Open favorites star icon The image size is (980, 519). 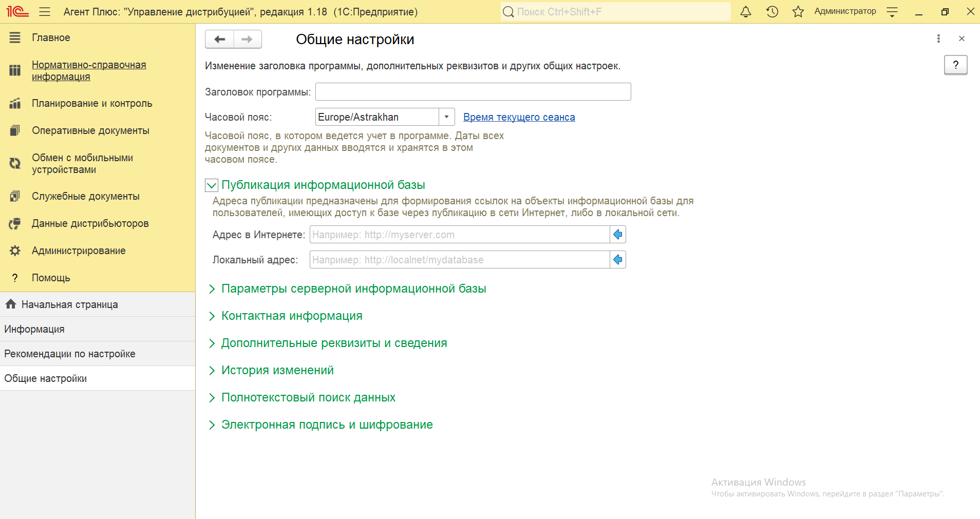[x=798, y=11]
